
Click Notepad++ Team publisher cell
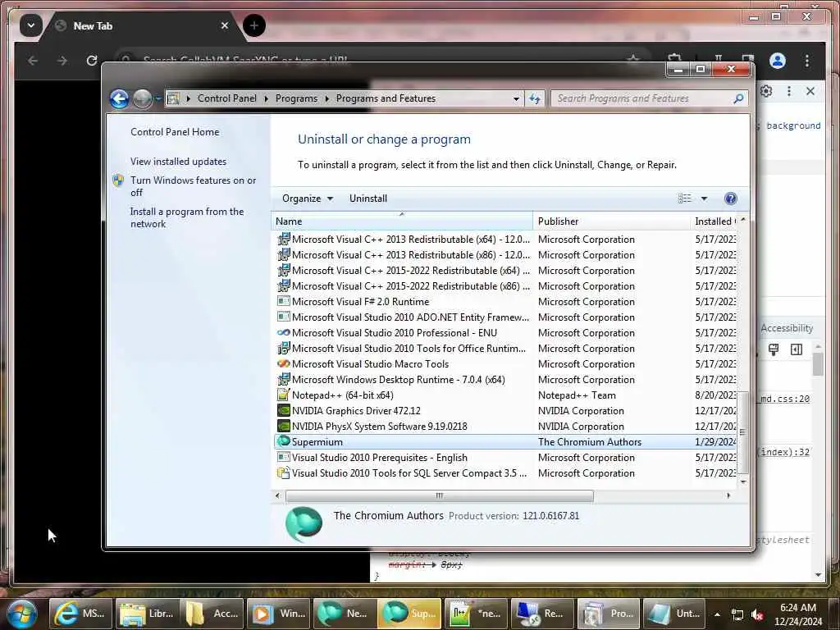577,395
